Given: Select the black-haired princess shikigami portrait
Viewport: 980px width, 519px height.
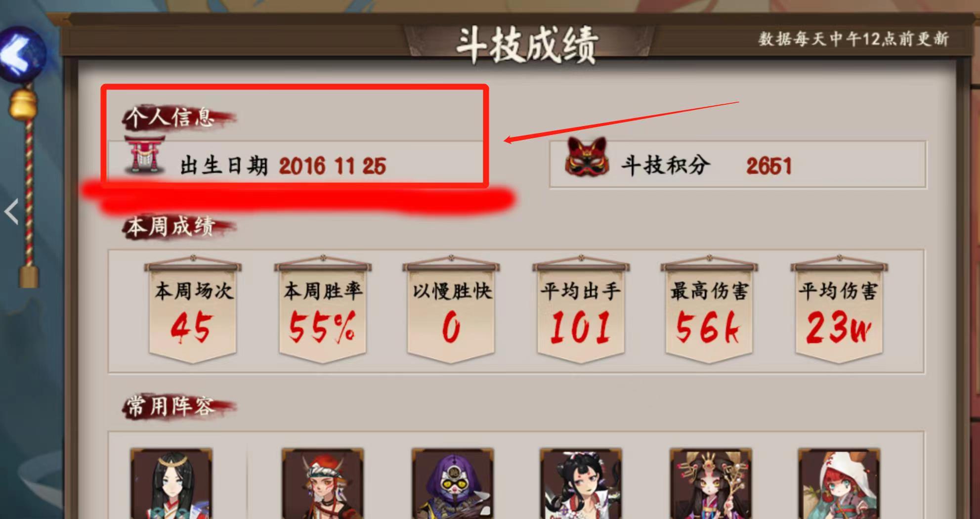Looking at the screenshot, I should click(x=171, y=483).
